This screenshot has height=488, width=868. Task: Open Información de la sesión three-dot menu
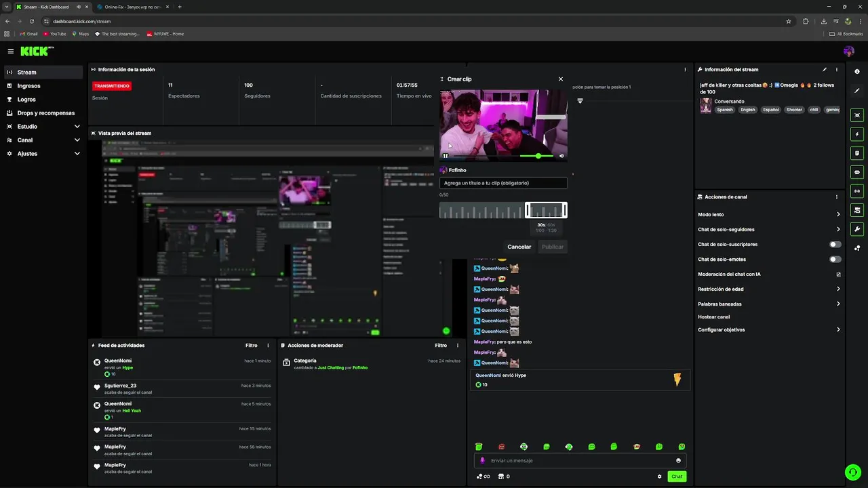click(685, 70)
